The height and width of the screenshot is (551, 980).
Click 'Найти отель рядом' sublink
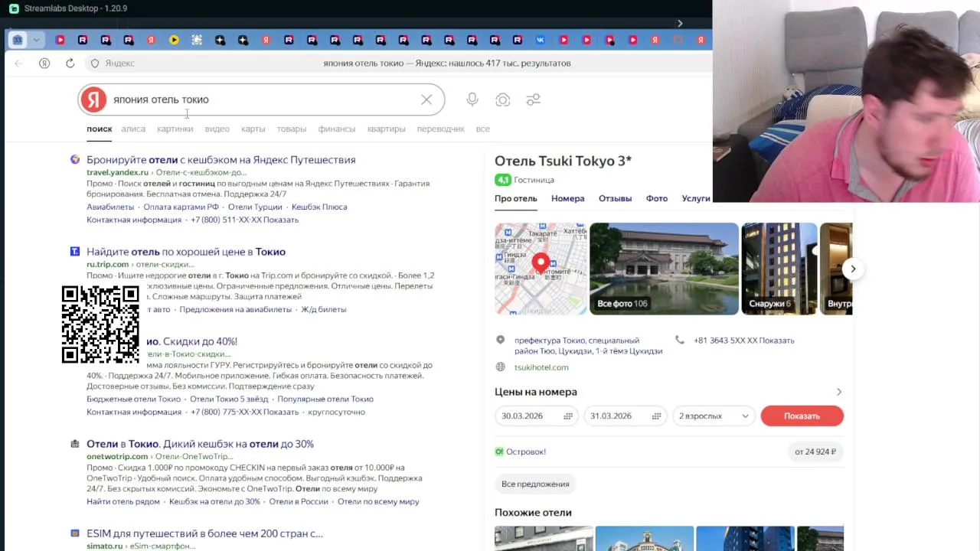123,501
